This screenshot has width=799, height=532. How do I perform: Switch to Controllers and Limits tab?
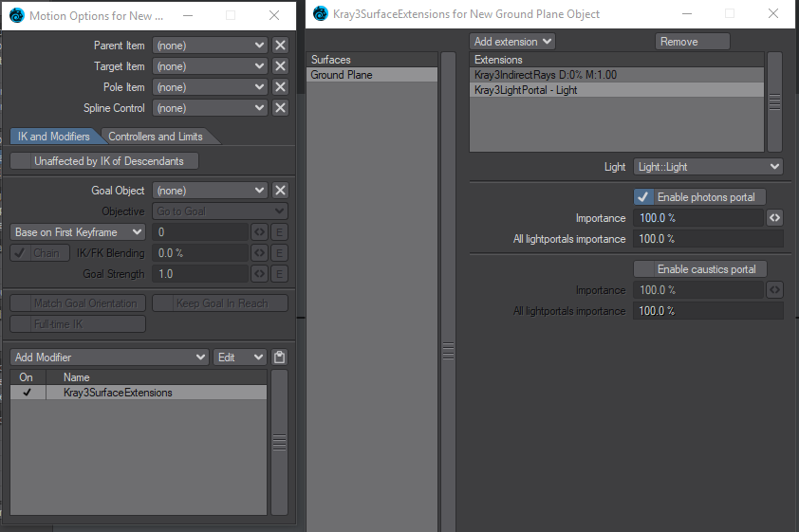coord(156,137)
